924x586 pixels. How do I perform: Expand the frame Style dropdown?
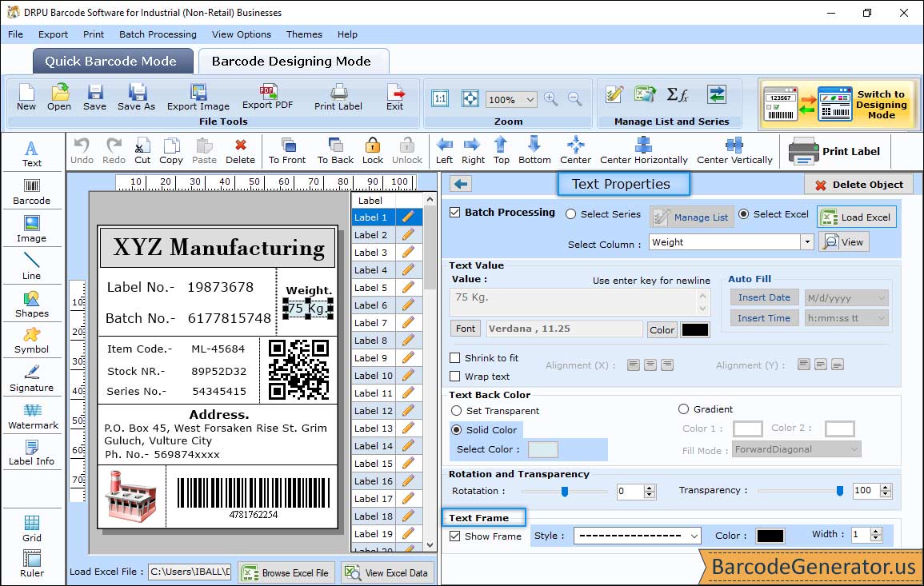[694, 536]
